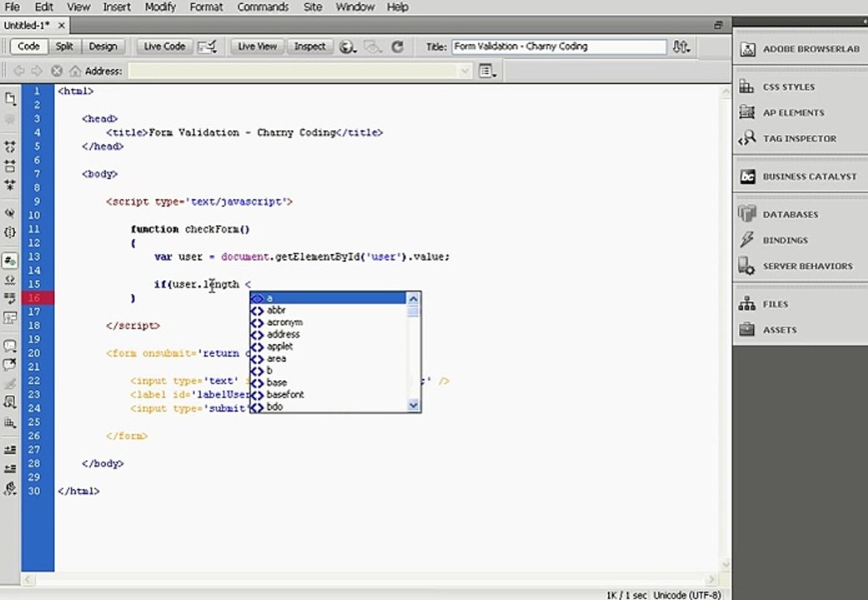This screenshot has height=600, width=868.
Task: Click the Check Browser Compatibility icon
Action: coord(207,47)
